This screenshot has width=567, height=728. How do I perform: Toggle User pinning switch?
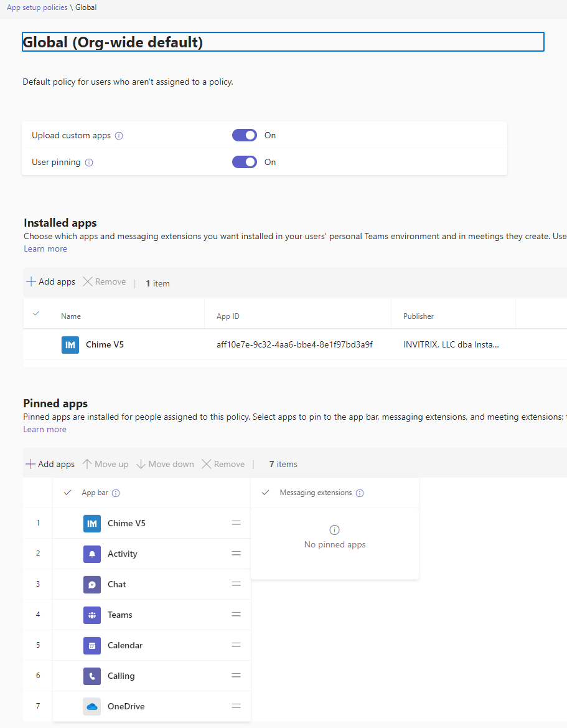245,162
